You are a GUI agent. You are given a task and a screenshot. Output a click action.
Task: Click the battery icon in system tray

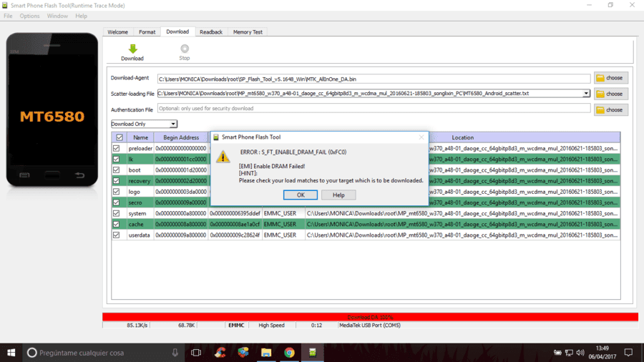coord(557,353)
